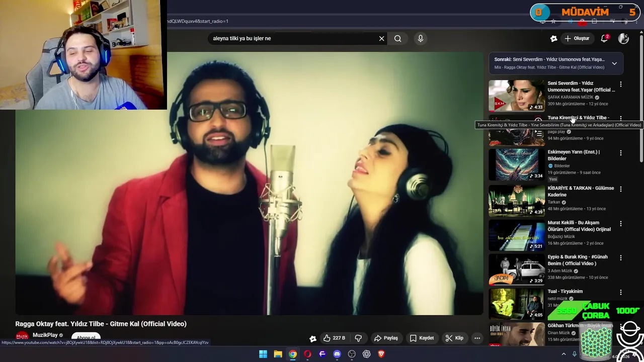Open Murat Kekilli - Bu Akşam Ölürüm title

point(579,226)
